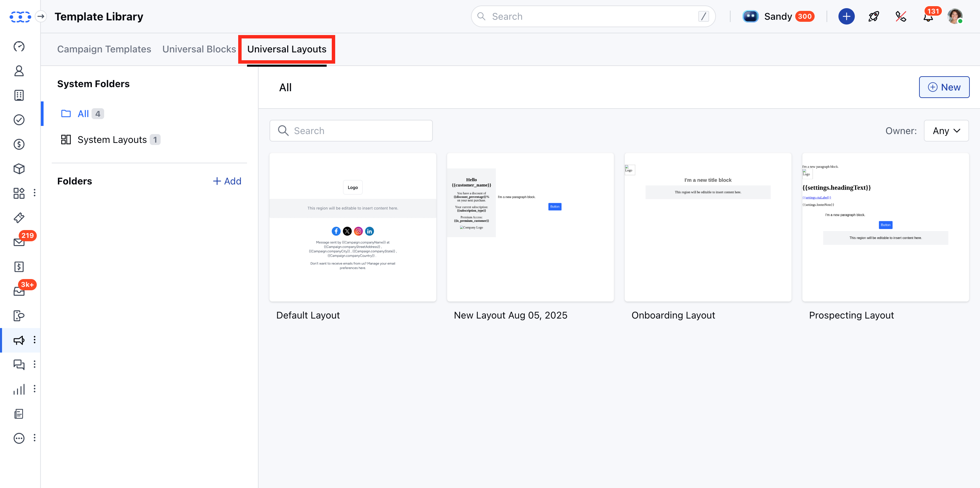
Task: Click the products cube icon in sidebar
Action: pos(19,168)
